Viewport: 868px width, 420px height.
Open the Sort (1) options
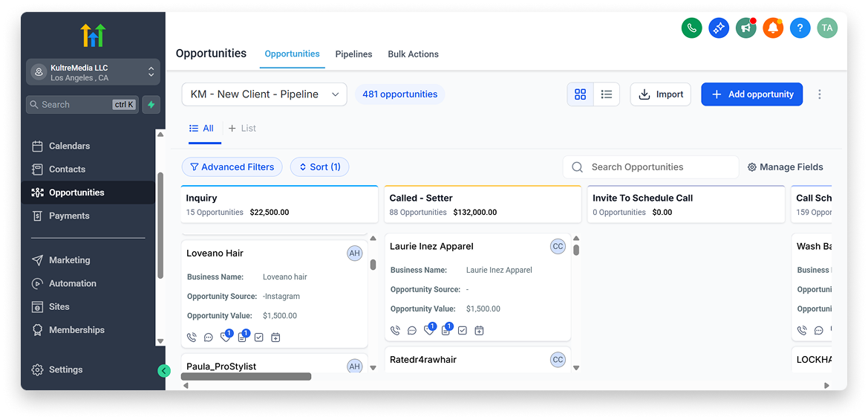pyautogui.click(x=319, y=167)
